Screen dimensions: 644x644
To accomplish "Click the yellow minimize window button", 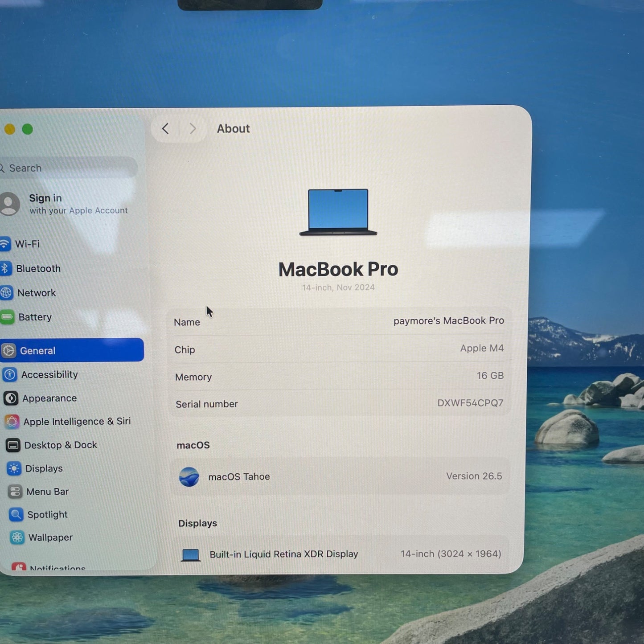I will [10, 129].
